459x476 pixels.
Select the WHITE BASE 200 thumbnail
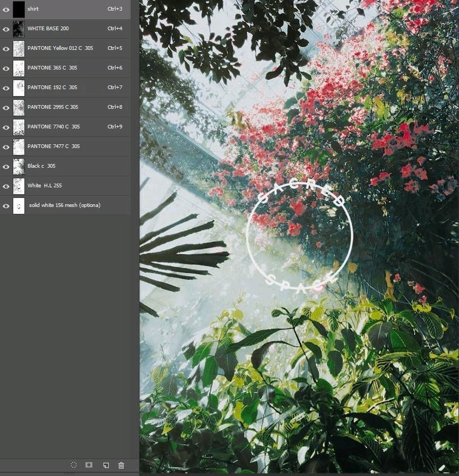(19, 29)
